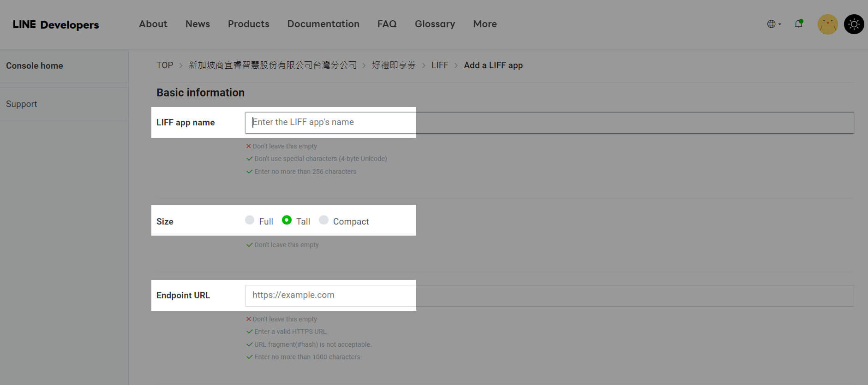This screenshot has width=868, height=385.
Task: Click the LINE Developers logo
Action: pos(56,24)
